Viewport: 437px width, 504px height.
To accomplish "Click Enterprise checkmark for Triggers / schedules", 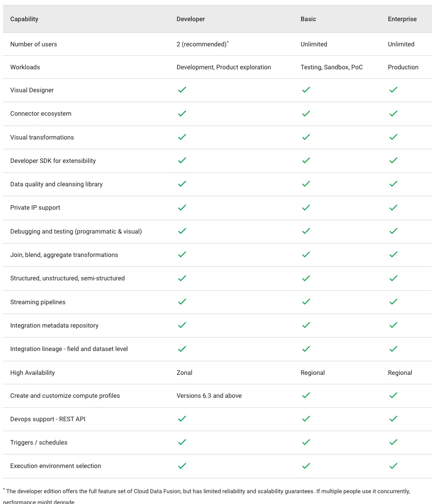I will [x=393, y=442].
